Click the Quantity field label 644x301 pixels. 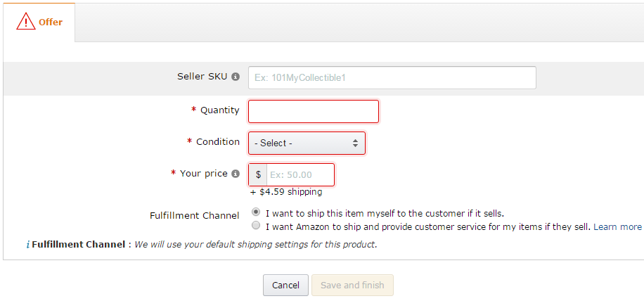(219, 110)
